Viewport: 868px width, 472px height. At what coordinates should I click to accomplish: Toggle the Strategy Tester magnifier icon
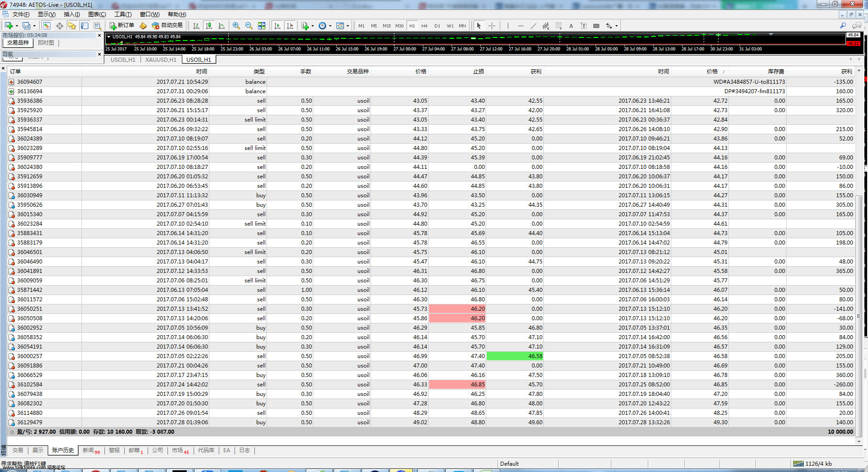point(97,26)
